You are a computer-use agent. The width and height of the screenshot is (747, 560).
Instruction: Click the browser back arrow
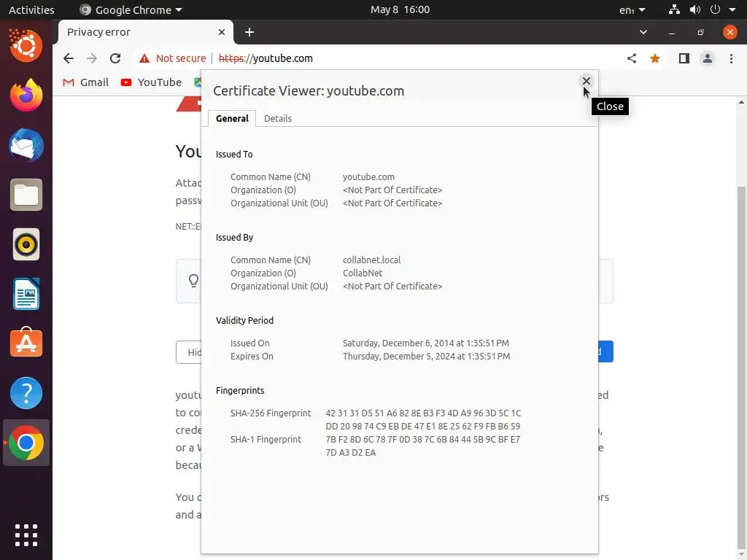69,58
